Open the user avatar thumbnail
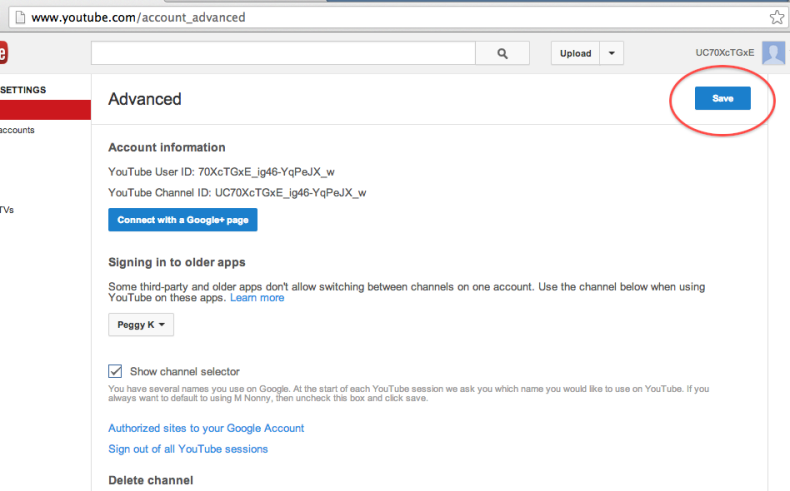This screenshot has width=790, height=491. 773,54
